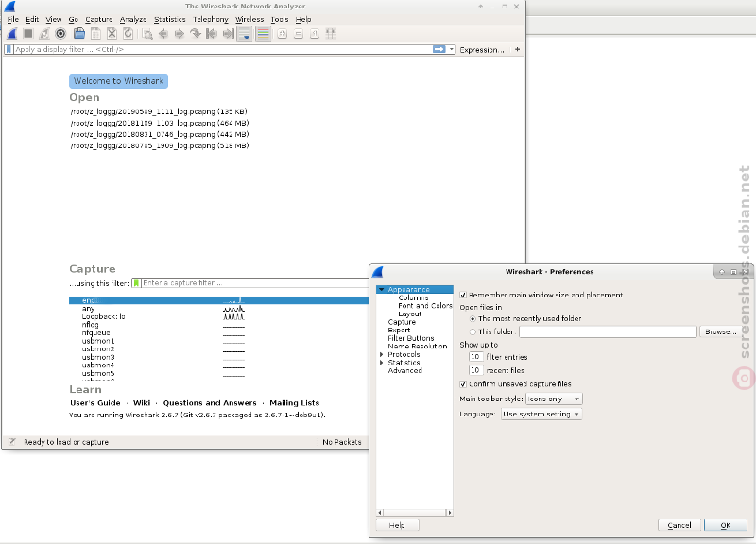Click the Stop capture square icon

[28, 34]
